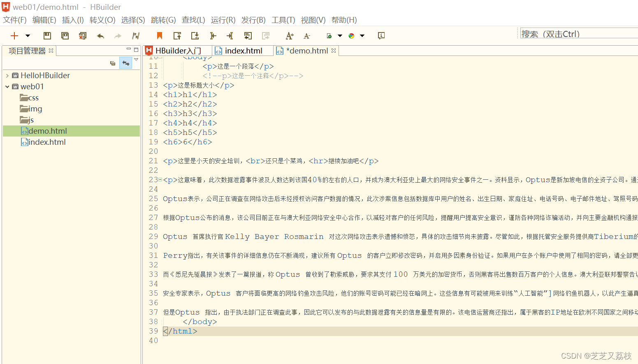The image size is (638, 364).
Task: Open the browser selection dropdown arrow
Action: click(362, 36)
